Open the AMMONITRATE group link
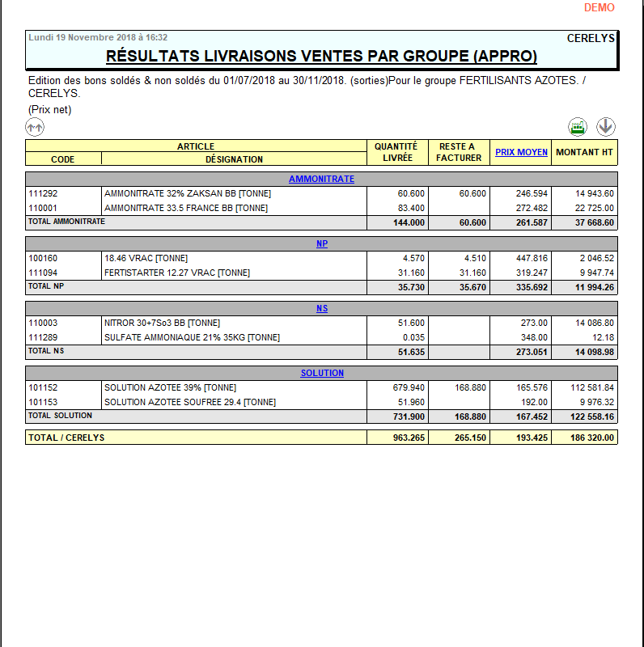 [321, 179]
